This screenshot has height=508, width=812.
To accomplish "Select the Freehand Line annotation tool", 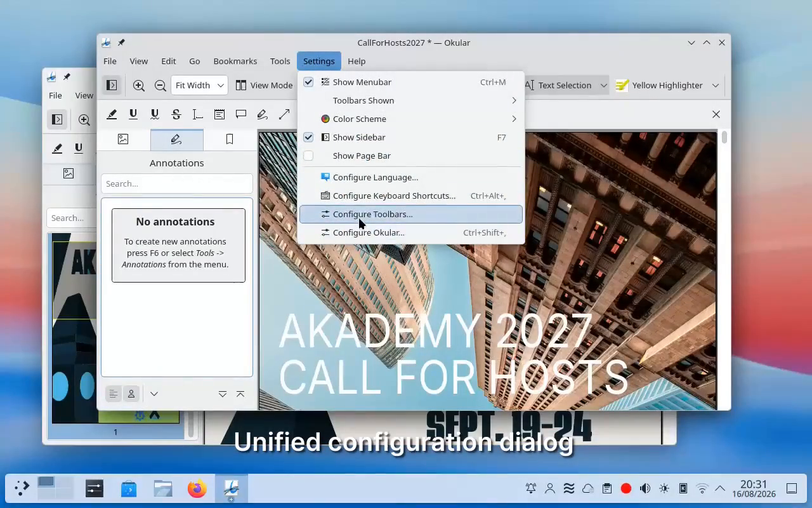I will point(263,114).
